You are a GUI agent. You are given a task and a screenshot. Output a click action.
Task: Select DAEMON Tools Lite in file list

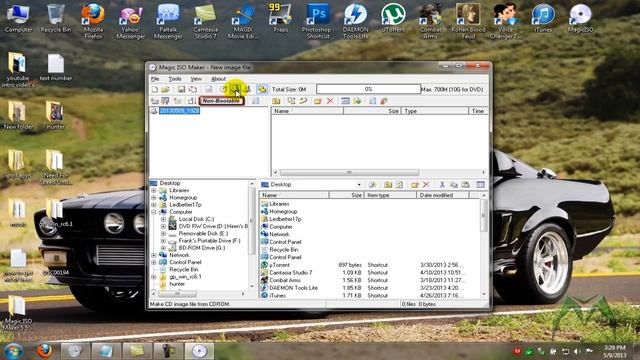click(x=293, y=288)
